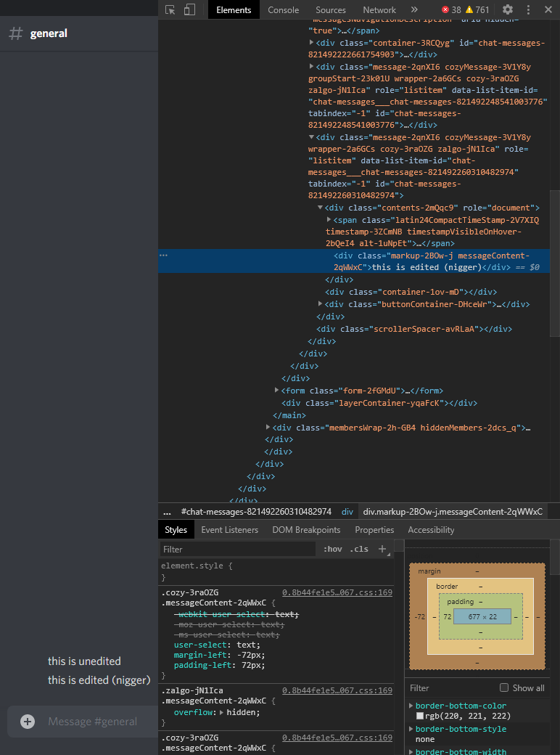Image resolution: width=560 pixels, height=755 pixels.
Task: Select the Styles sub-tab
Action: pos(176,530)
